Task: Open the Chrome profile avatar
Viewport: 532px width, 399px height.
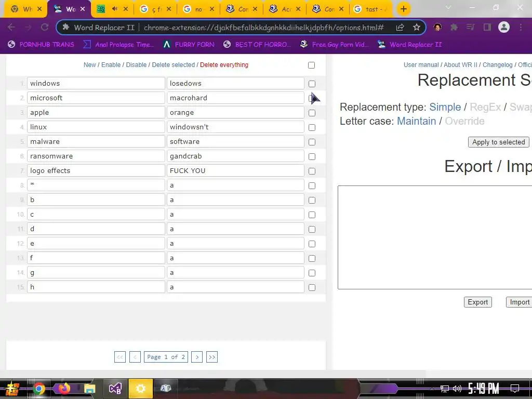Action: coord(504,27)
